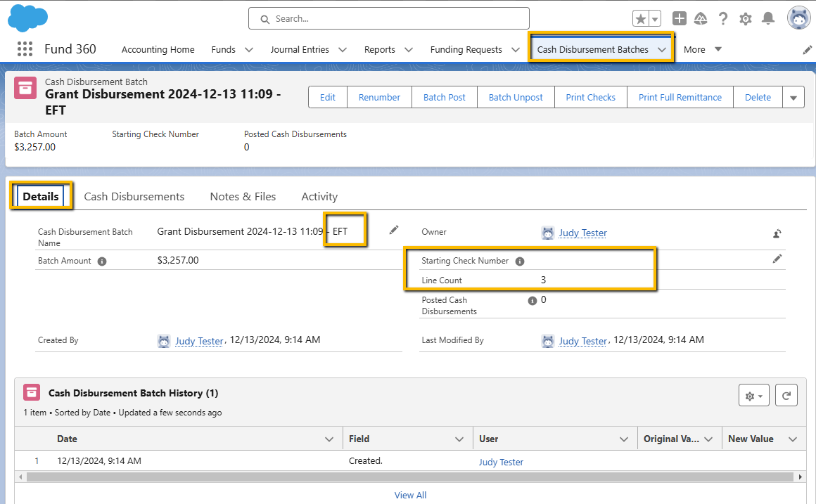
Task: Click the Cash Disbursement Batch record icon
Action: coord(25,88)
